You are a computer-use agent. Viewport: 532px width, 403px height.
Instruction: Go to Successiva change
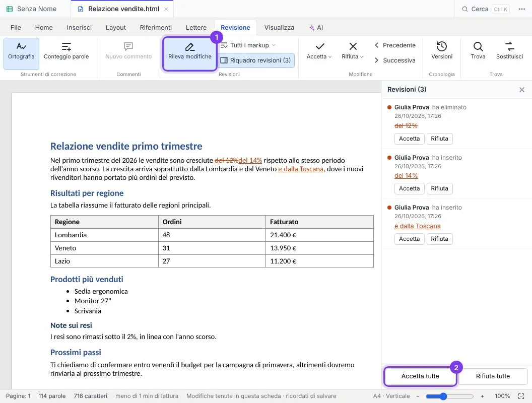point(395,60)
